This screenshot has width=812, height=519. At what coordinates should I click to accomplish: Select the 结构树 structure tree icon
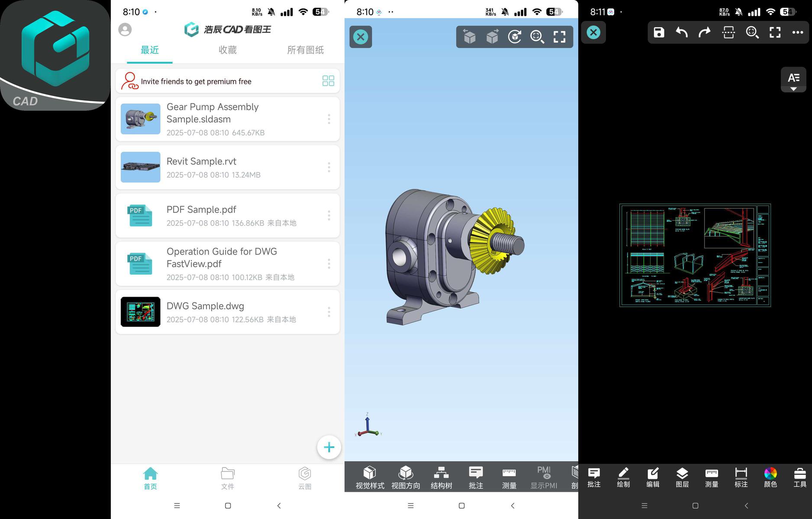(x=441, y=477)
